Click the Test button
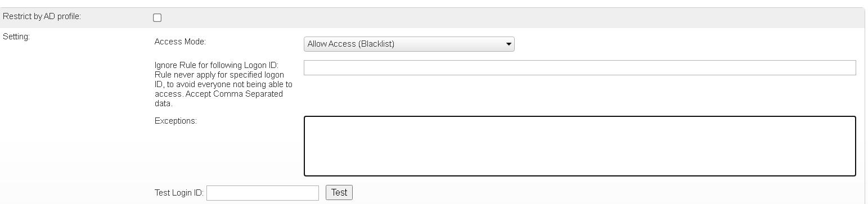Viewport: 868px width, 204px height. point(339,192)
